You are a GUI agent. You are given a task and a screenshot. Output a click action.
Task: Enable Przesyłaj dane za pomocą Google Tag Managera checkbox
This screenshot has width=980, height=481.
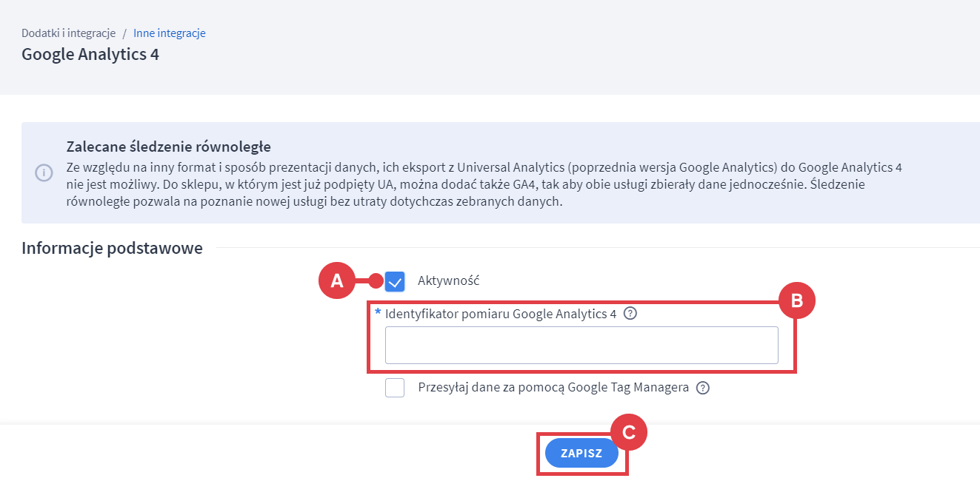click(x=395, y=388)
